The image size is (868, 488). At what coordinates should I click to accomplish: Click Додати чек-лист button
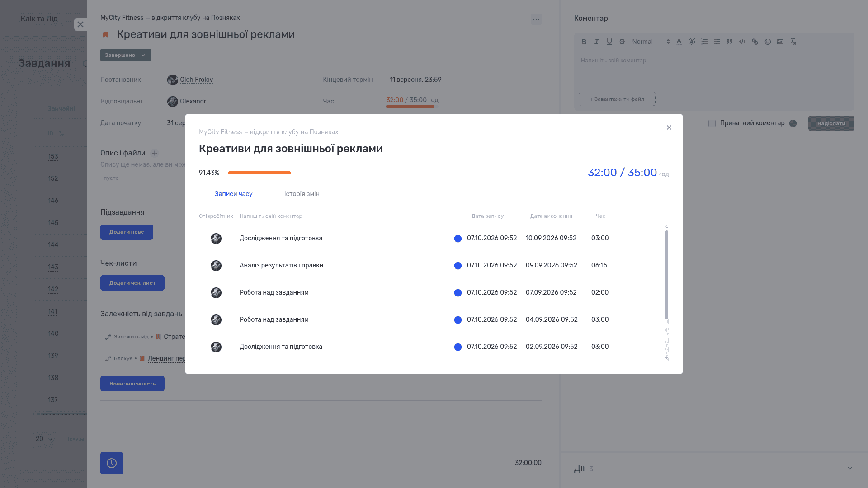tap(132, 283)
